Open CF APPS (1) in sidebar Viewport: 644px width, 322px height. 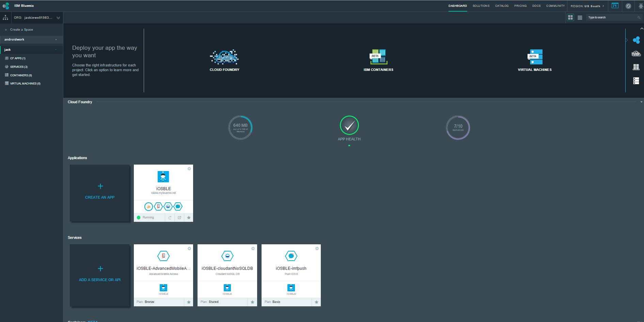tap(18, 58)
